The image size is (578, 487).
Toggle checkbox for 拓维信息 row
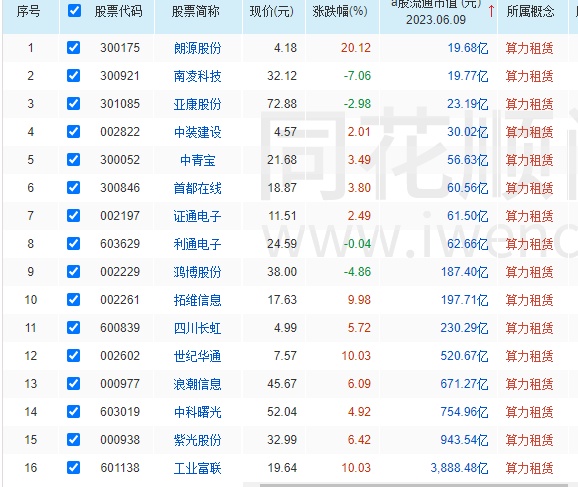(73, 300)
